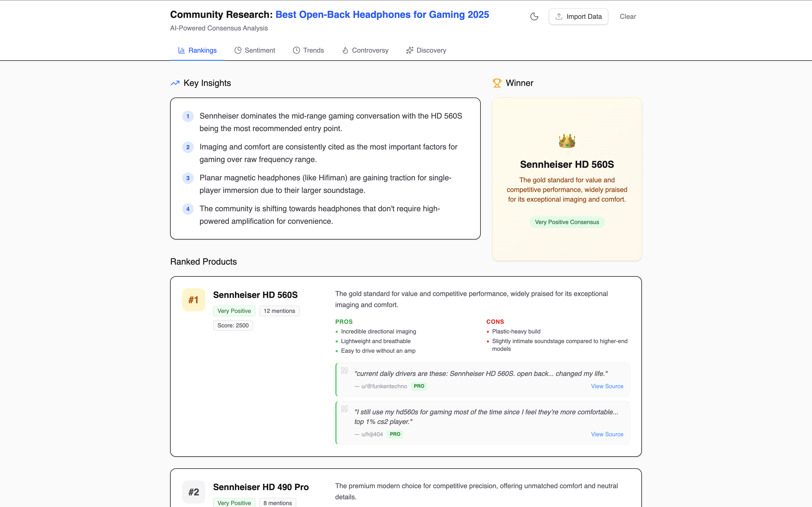812x507 pixels.
Task: Switch to the Sentiment tab
Action: pyautogui.click(x=255, y=50)
